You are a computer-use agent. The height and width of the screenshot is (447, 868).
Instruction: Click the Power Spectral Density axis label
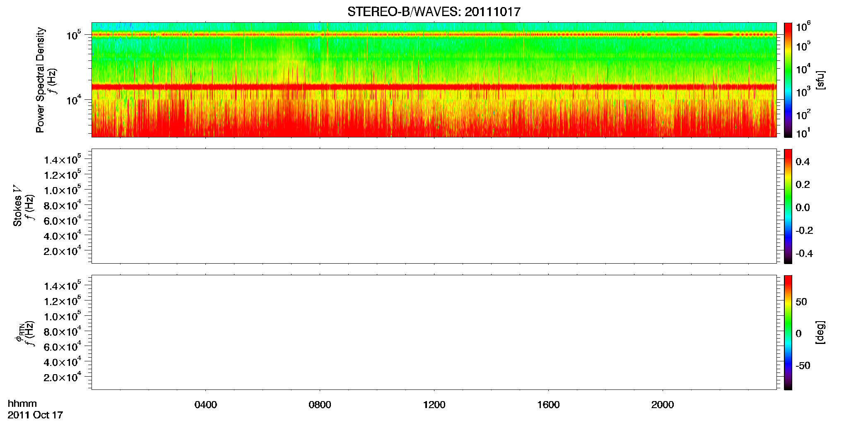pos(40,80)
